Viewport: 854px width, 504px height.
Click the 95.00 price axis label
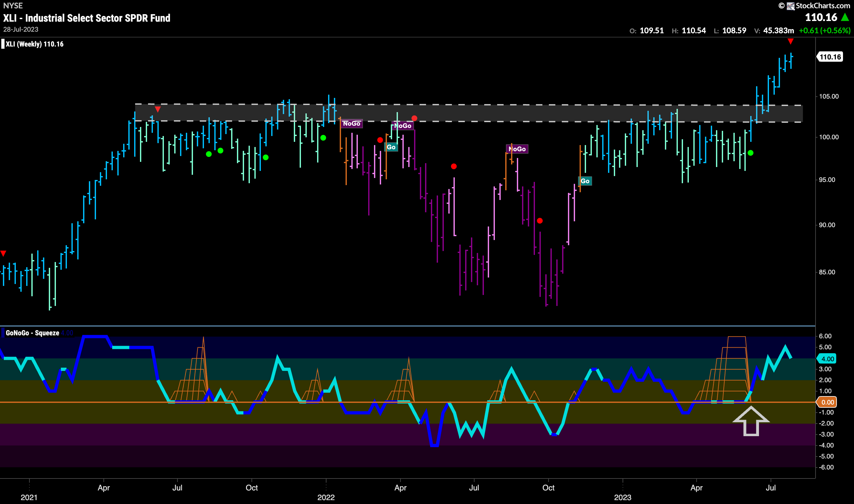click(x=827, y=180)
